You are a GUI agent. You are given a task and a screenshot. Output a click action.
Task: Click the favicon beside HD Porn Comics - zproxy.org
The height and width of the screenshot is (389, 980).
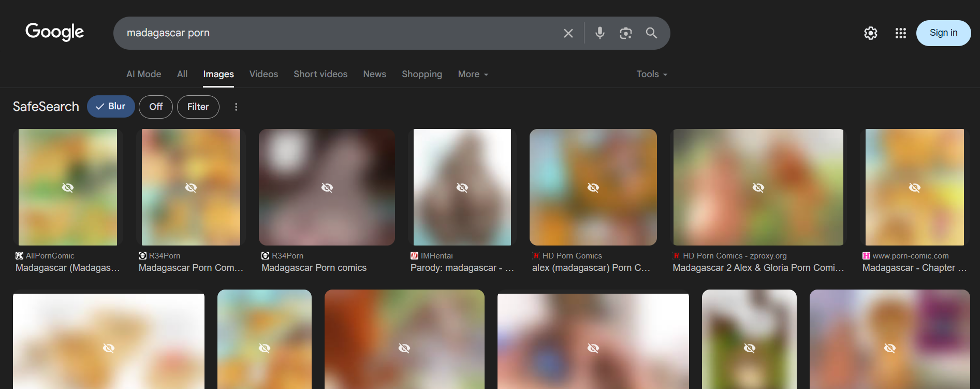pos(676,255)
